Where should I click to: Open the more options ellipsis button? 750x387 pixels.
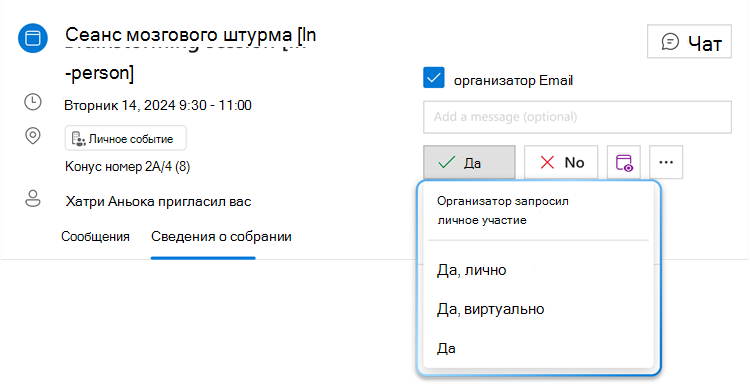(x=666, y=163)
